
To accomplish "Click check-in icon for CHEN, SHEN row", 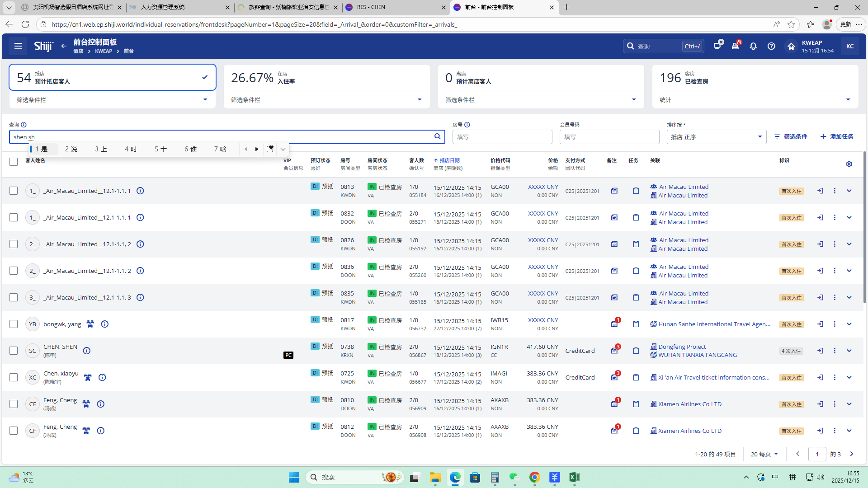I will (820, 351).
